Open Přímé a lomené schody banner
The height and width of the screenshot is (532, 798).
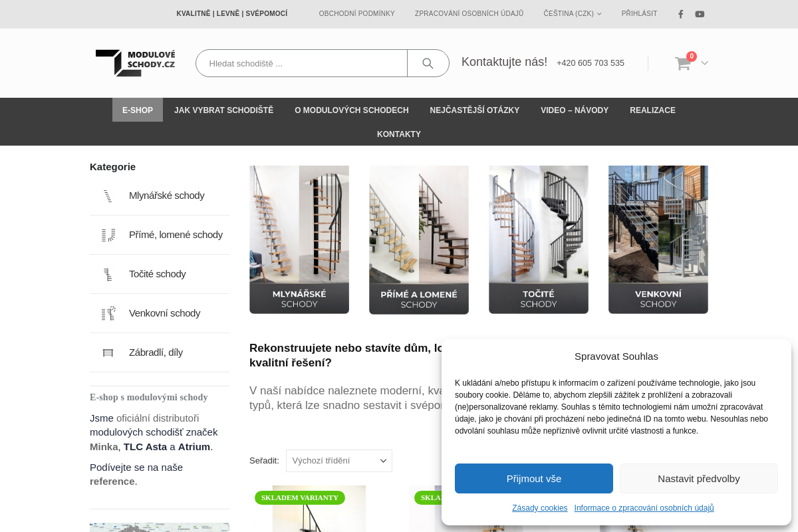point(419,240)
